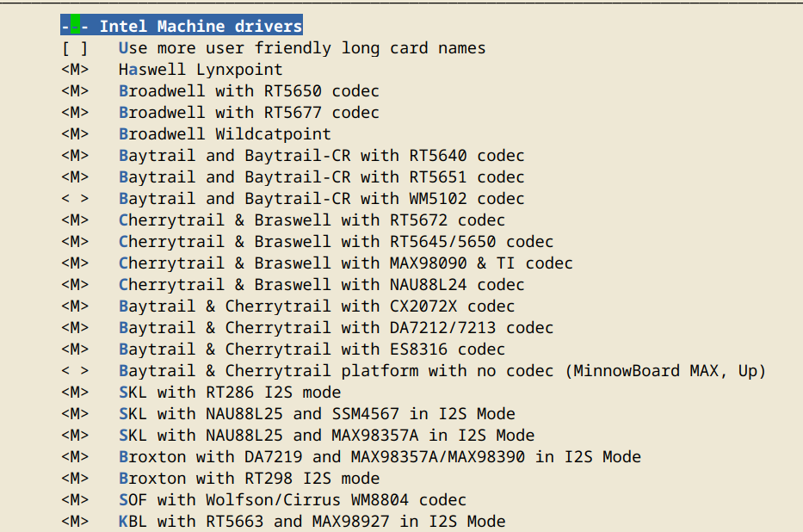This screenshot has height=532, width=803.
Task: Toggle module state for SKL with RT286
Action: pyautogui.click(x=75, y=393)
